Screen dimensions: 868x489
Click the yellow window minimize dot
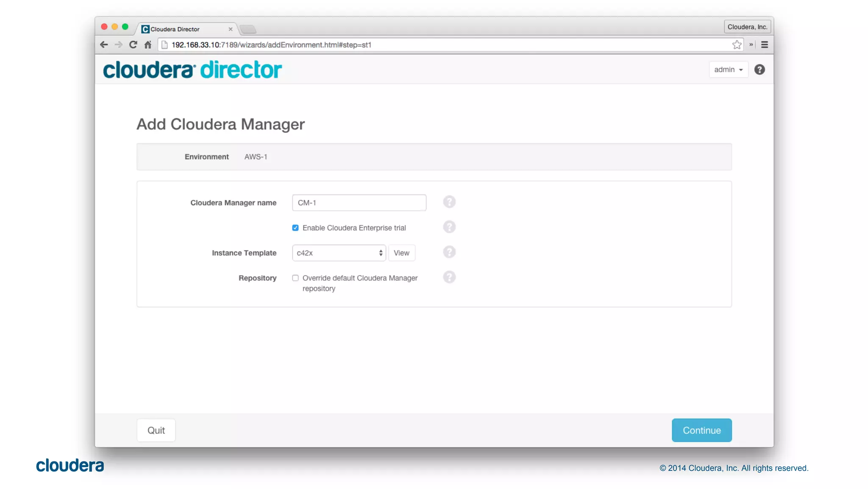pyautogui.click(x=114, y=27)
